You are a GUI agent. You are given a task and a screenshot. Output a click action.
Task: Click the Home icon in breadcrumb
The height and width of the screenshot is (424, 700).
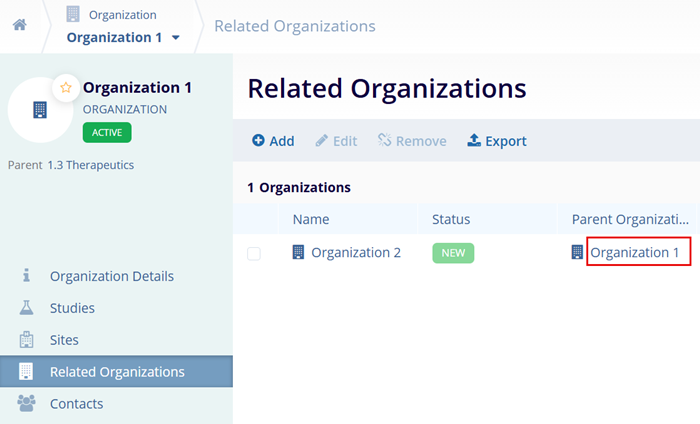19,25
